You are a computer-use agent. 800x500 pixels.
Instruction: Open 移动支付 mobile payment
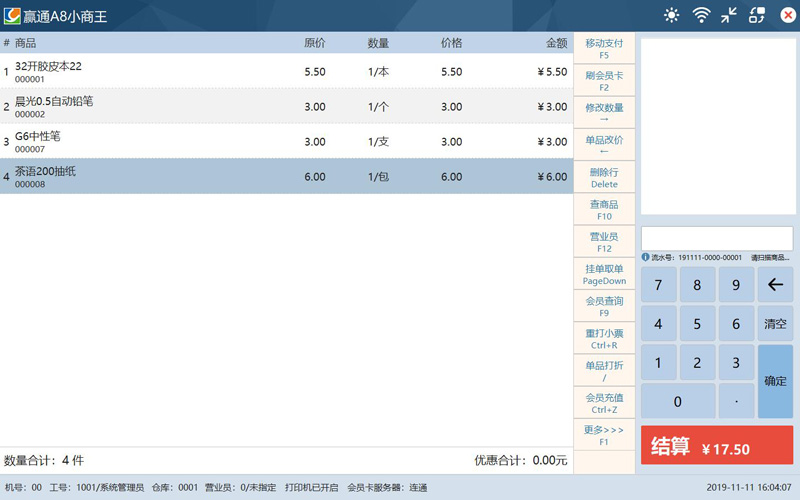[604, 49]
